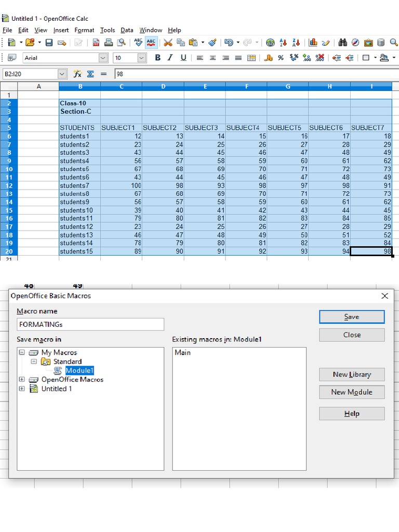Open the font size dropdown

[x=142, y=58]
